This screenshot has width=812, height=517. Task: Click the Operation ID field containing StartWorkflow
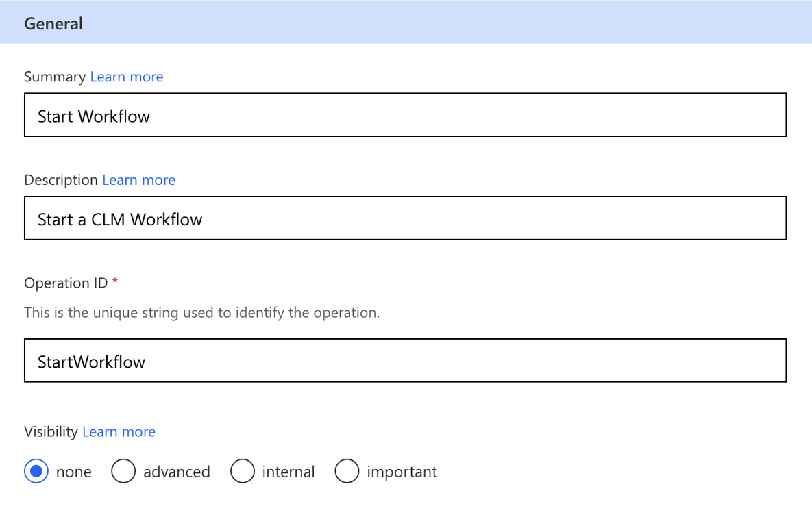pos(404,361)
